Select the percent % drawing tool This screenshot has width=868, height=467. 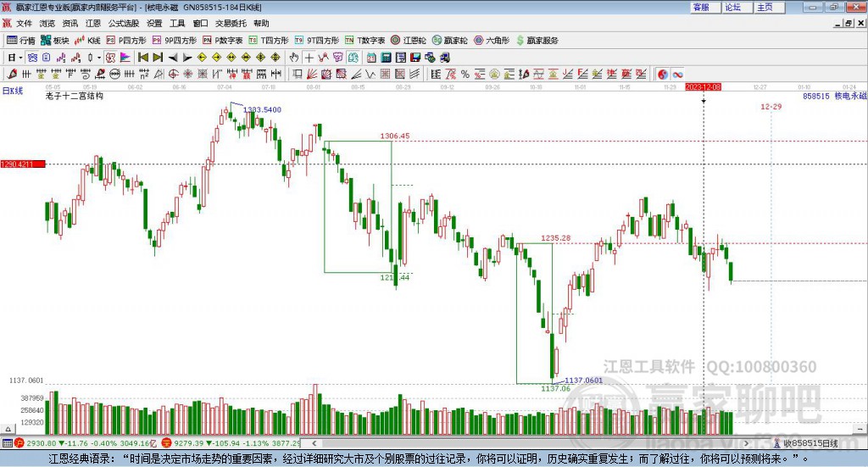pos(465,74)
